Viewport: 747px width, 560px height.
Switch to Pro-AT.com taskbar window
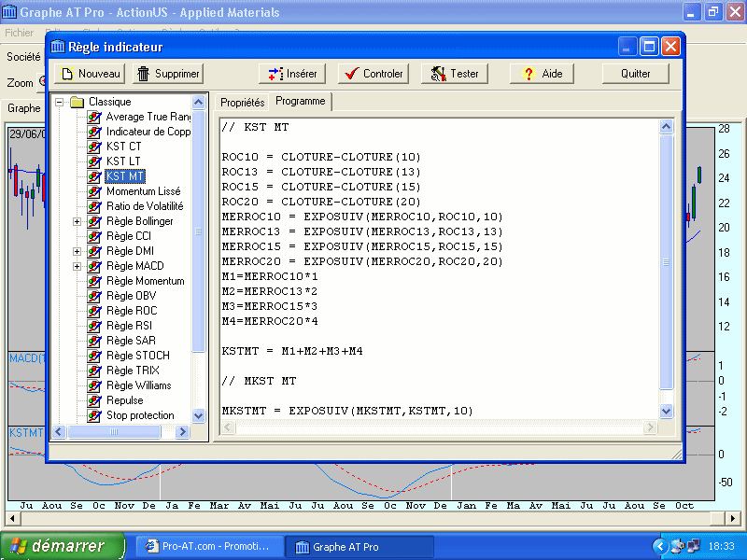pos(209,547)
